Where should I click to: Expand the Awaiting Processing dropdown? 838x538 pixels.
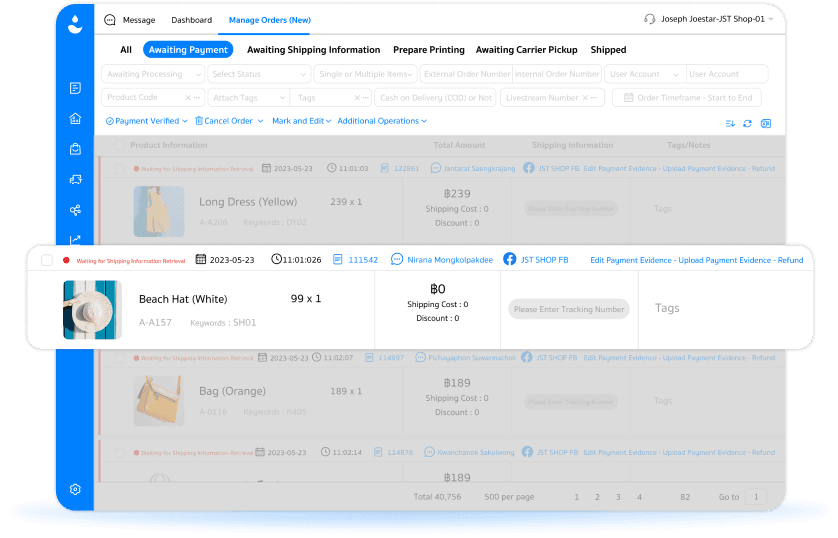tap(153, 74)
